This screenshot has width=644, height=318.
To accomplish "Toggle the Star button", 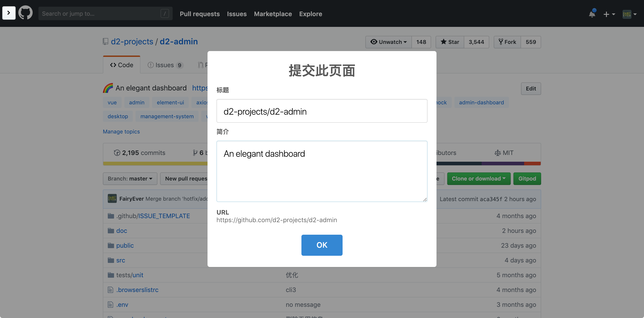I will pos(450,42).
